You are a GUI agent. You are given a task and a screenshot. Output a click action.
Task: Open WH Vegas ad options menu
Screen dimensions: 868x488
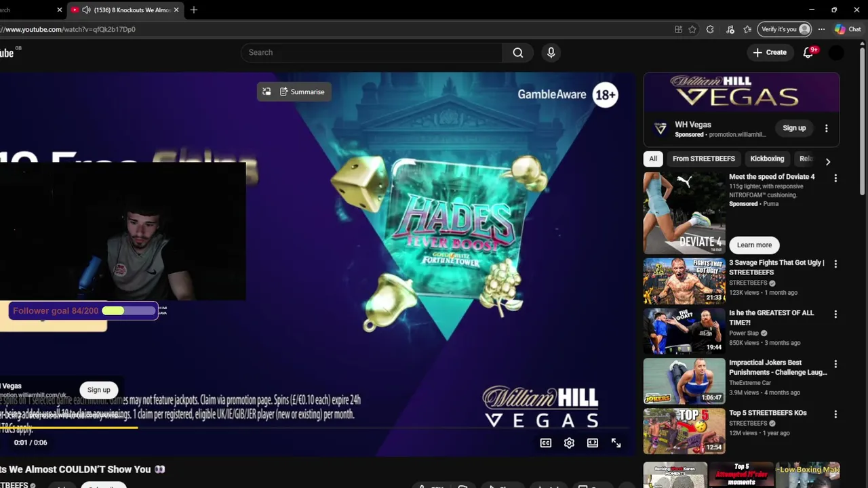[826, 128]
